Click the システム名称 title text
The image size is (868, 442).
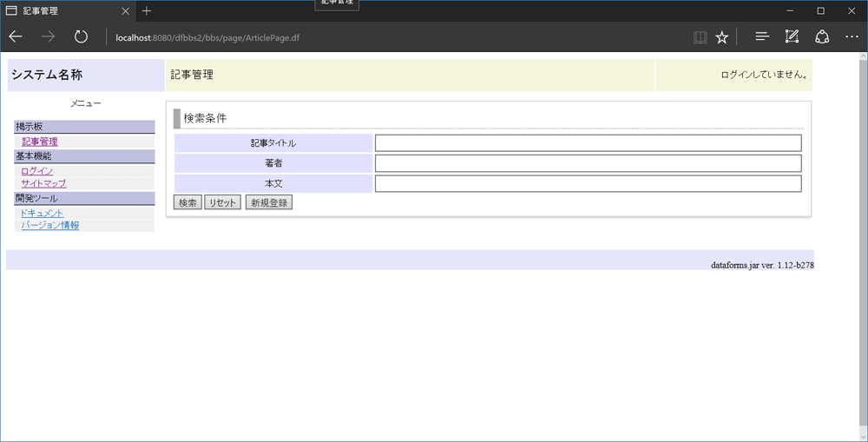pos(47,75)
